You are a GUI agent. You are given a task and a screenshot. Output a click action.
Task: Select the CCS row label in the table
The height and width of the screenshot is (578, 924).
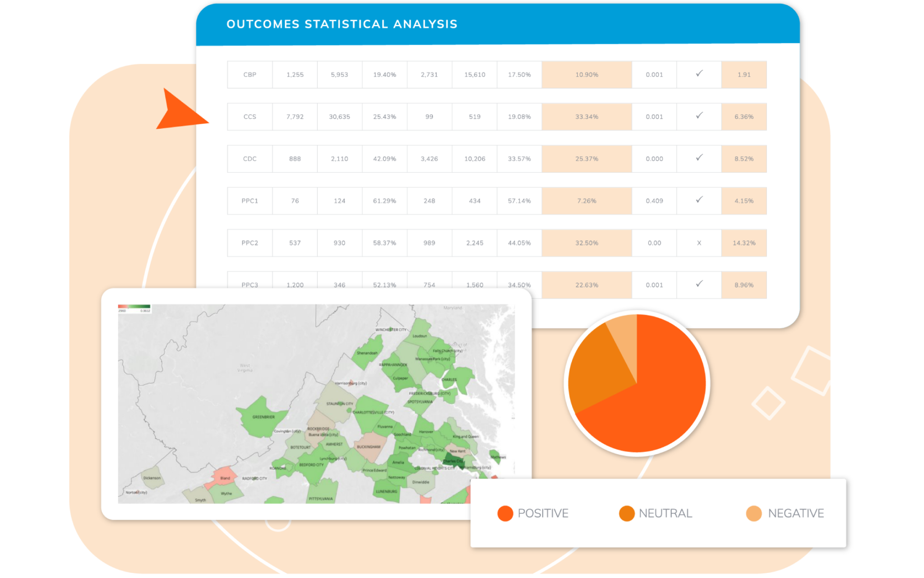tap(249, 117)
